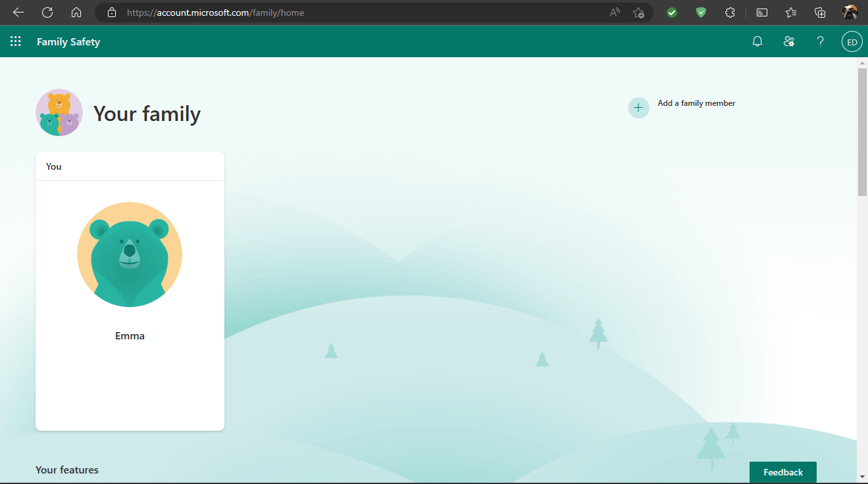This screenshot has width=868, height=484.
Task: Open Emma's bear avatar picture
Action: (x=130, y=254)
